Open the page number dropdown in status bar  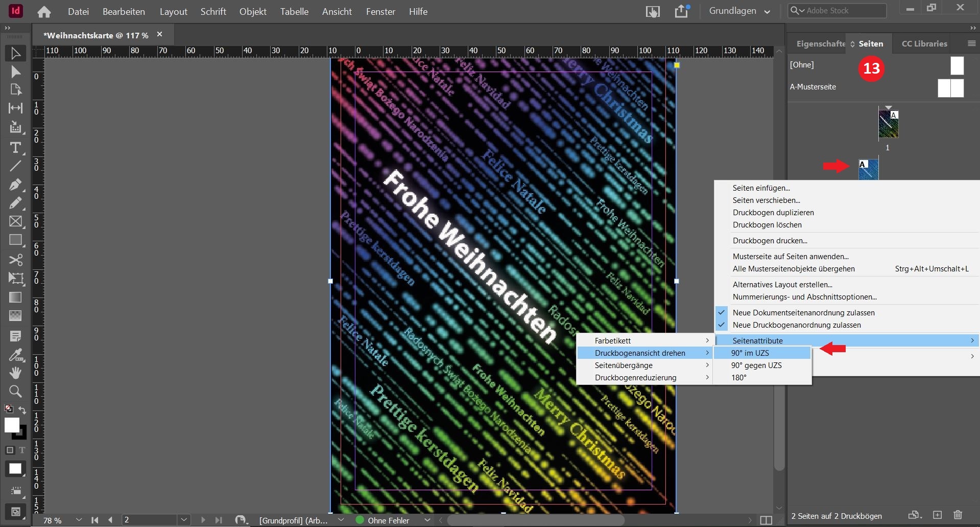click(183, 520)
